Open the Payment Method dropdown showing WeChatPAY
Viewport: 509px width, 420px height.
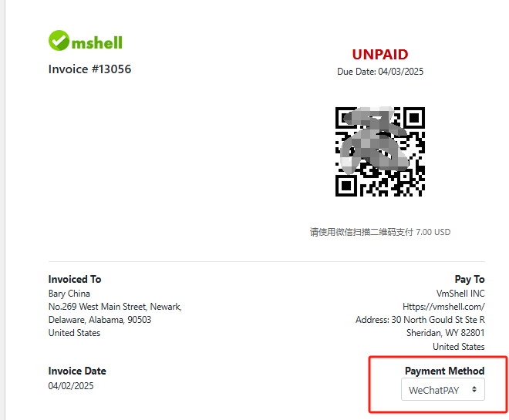pos(443,389)
